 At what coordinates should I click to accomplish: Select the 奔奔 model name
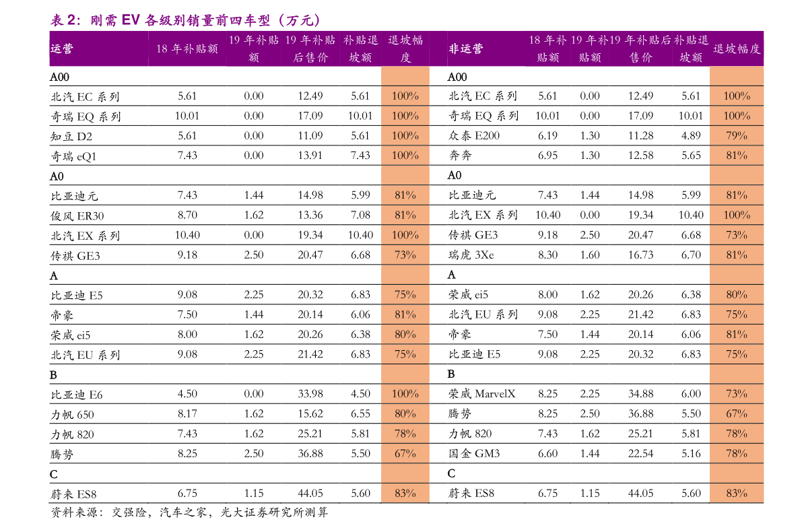(x=460, y=156)
